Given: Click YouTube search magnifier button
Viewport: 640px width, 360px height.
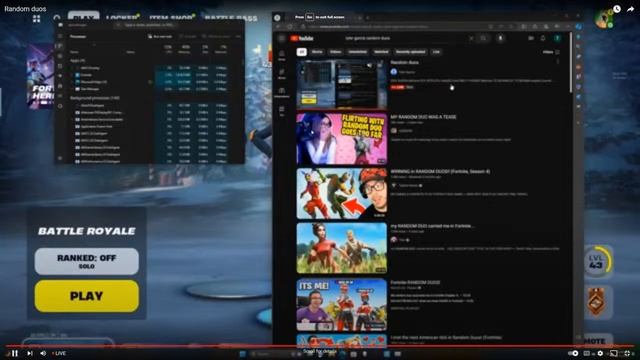Looking at the screenshot, I should click(484, 38).
